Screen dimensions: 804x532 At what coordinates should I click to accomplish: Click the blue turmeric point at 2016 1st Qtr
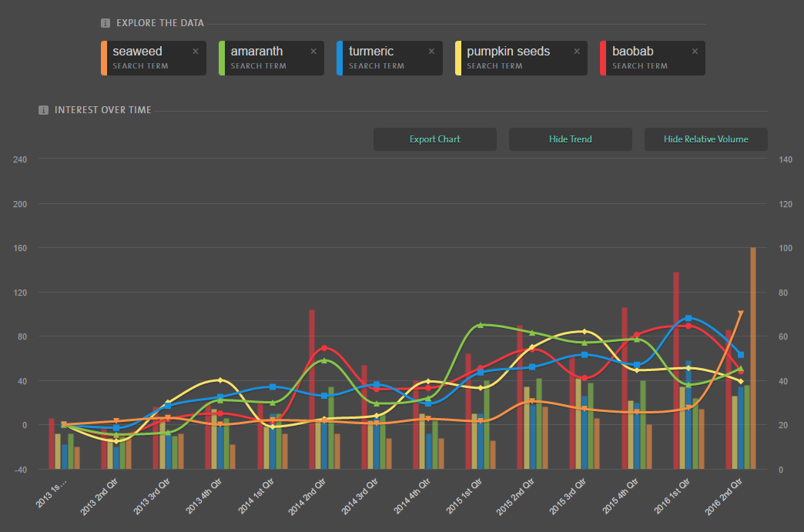(688, 318)
